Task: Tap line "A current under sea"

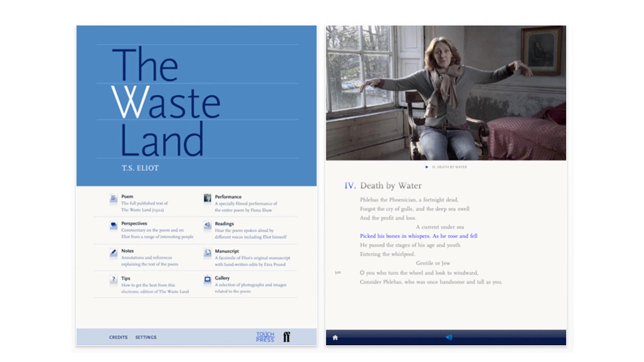Action: click(440, 227)
